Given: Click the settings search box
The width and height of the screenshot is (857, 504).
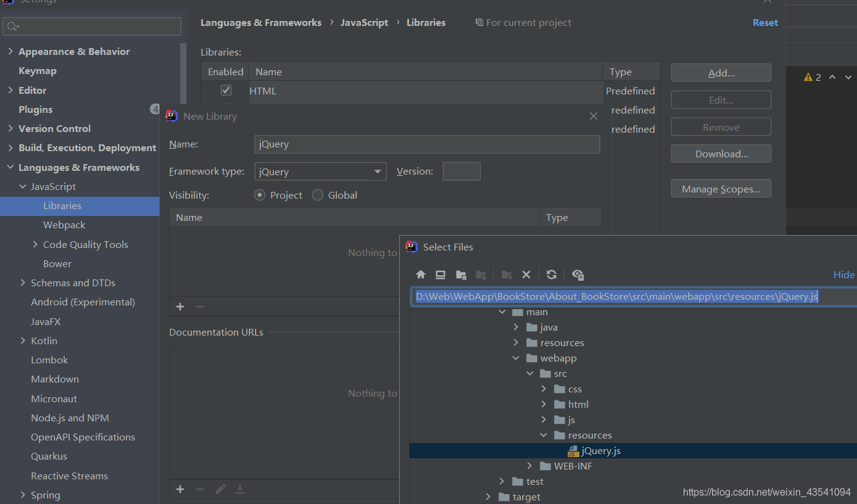Looking at the screenshot, I should click(x=92, y=27).
